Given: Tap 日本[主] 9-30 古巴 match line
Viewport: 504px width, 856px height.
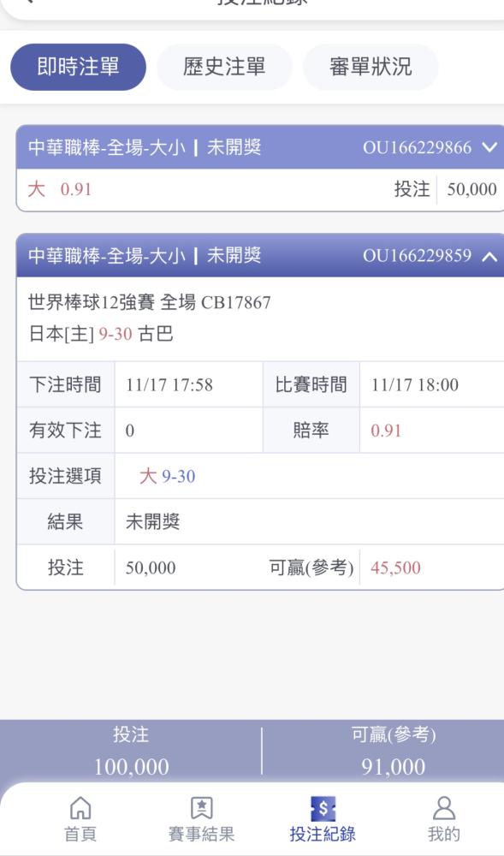Looking at the screenshot, I should pos(101,334).
